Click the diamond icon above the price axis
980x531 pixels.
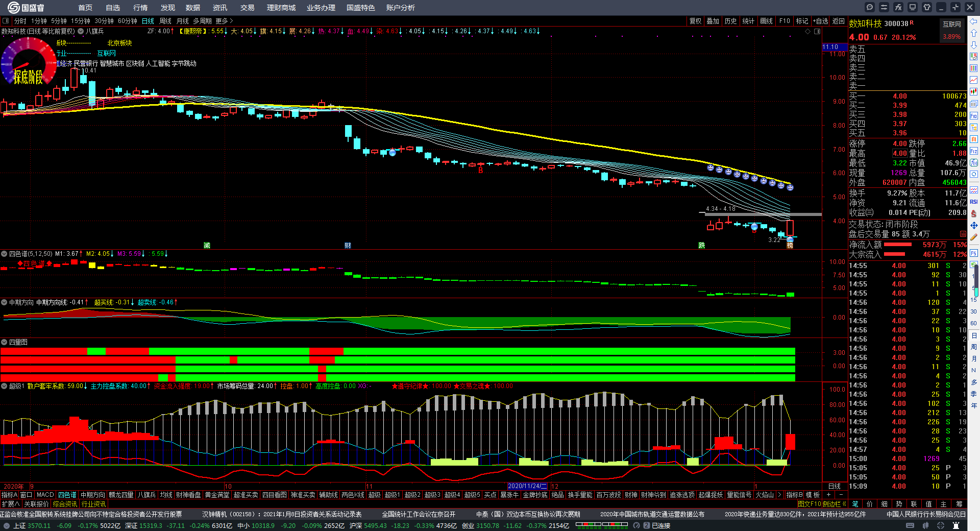pyautogui.click(x=807, y=32)
